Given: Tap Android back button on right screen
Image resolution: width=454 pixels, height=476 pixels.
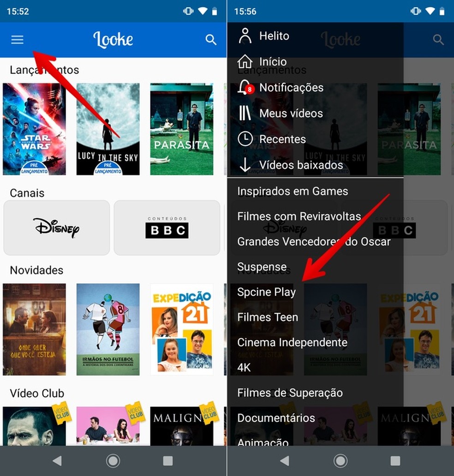Looking at the screenshot, I should (285, 461).
